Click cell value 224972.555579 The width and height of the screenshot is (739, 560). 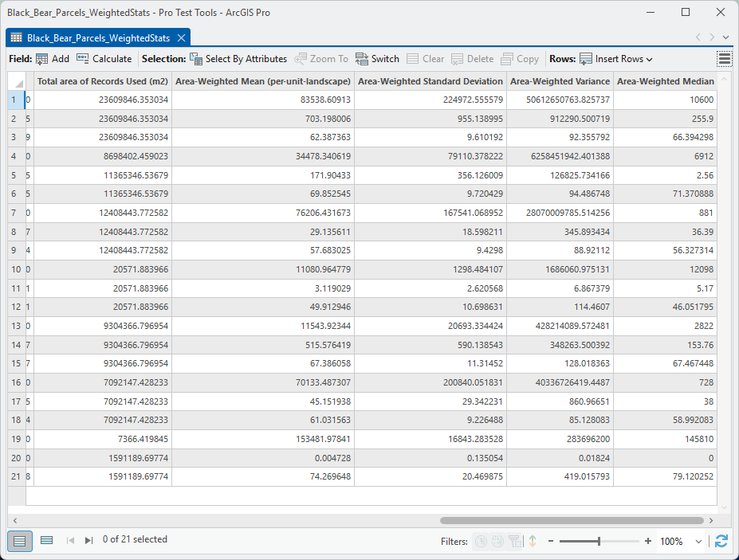[430, 100]
